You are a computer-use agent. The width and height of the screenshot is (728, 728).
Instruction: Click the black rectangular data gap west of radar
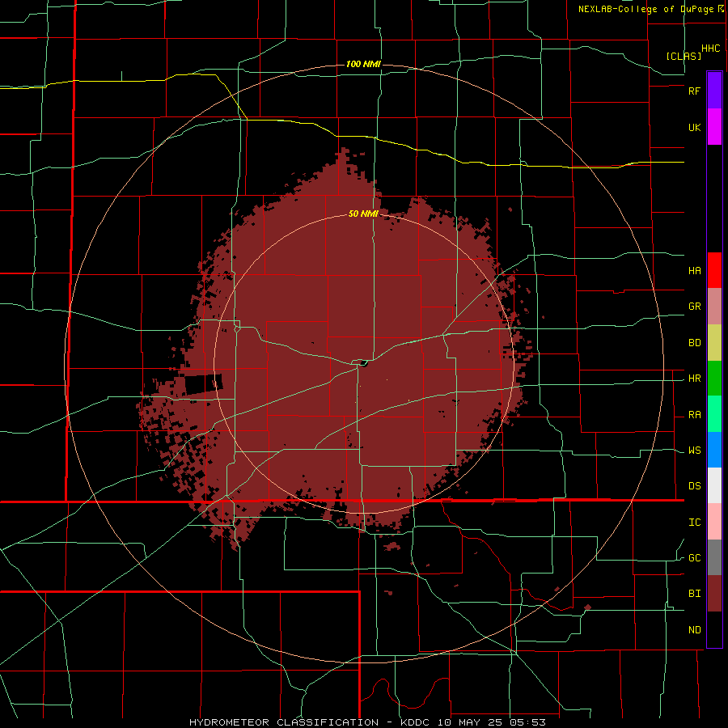(203, 384)
